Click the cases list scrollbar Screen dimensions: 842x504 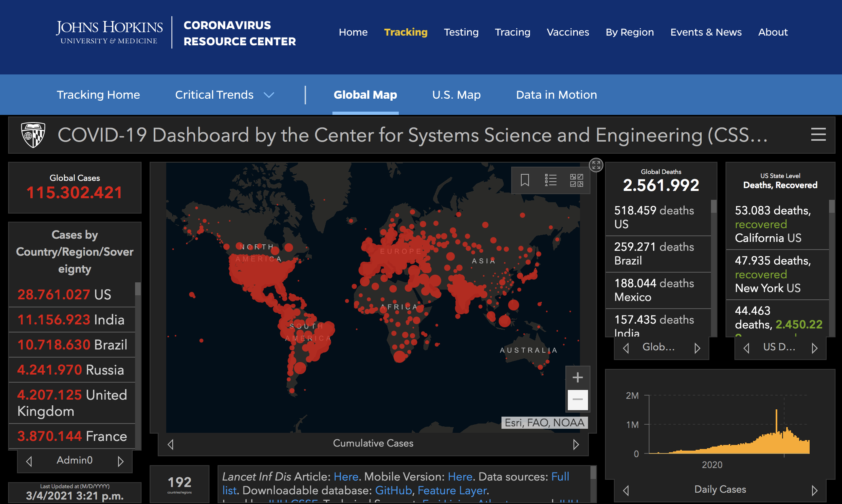point(138,289)
